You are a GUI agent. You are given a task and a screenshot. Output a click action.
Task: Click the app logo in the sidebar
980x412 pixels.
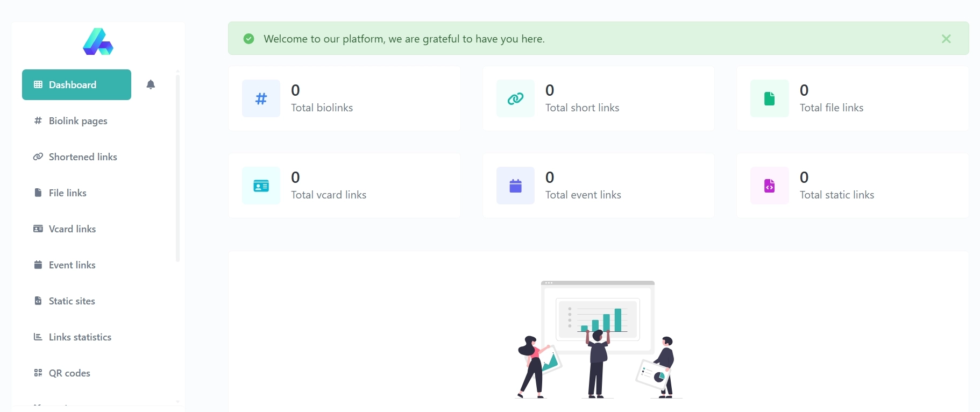(x=98, y=41)
